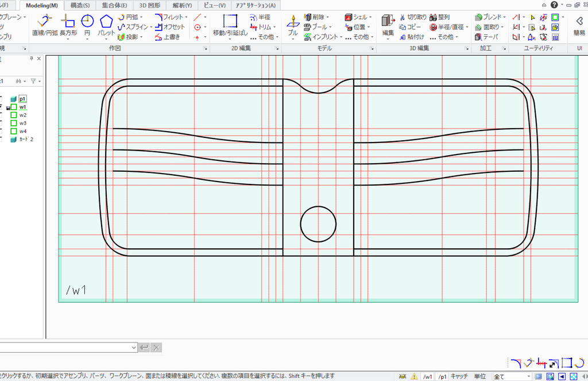Select the 移動/引延ばし move/stretch tool

tap(230, 25)
